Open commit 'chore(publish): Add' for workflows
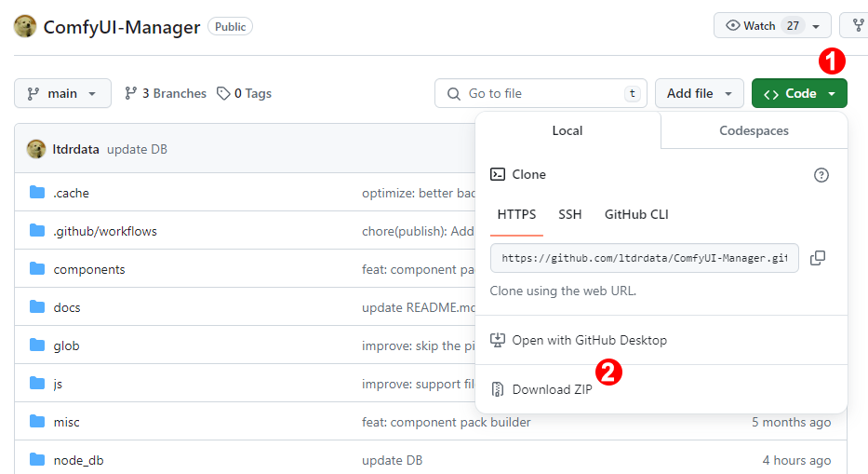 coord(418,231)
